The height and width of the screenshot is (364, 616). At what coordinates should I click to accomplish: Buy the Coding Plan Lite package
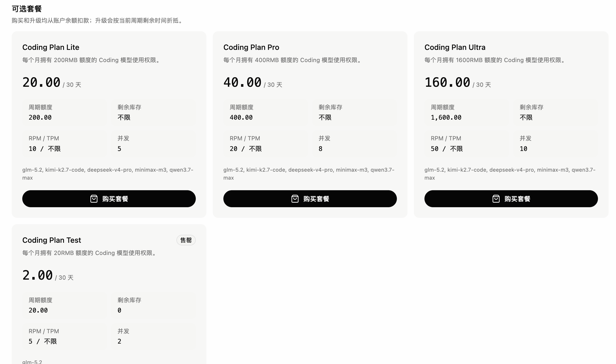tap(109, 199)
